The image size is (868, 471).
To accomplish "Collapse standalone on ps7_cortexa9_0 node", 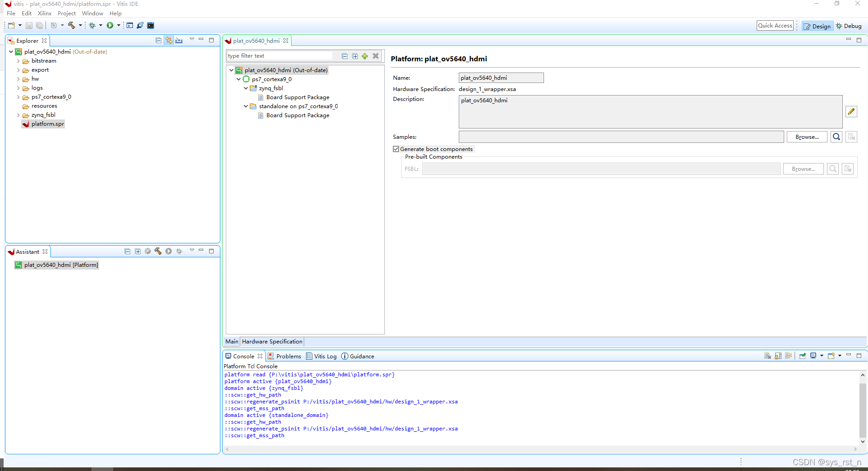I will (246, 106).
